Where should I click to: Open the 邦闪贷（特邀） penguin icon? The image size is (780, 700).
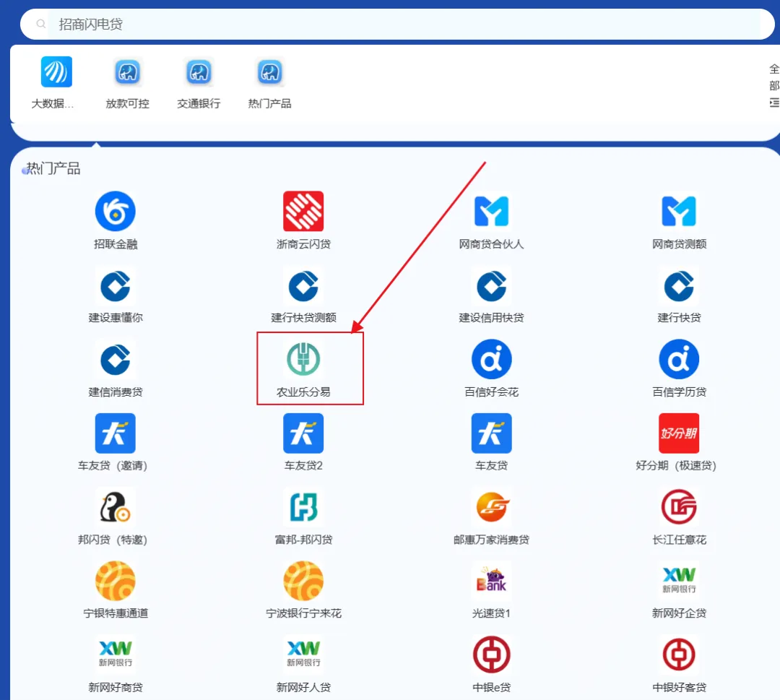coord(116,507)
